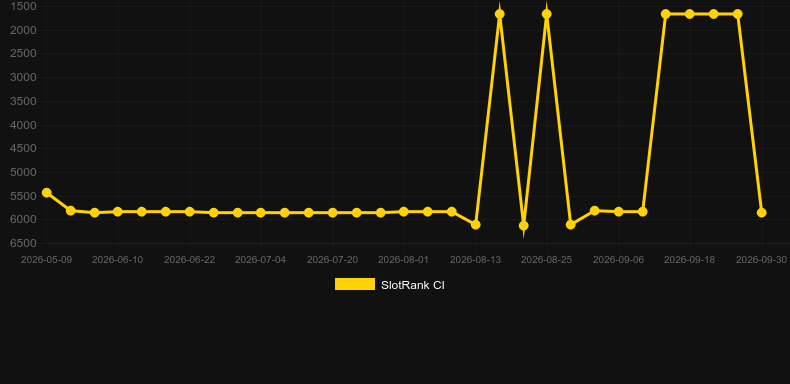Screen dimensions: 790x384
Task: Click the x-axis date 2026-07-20
Action: (x=333, y=260)
